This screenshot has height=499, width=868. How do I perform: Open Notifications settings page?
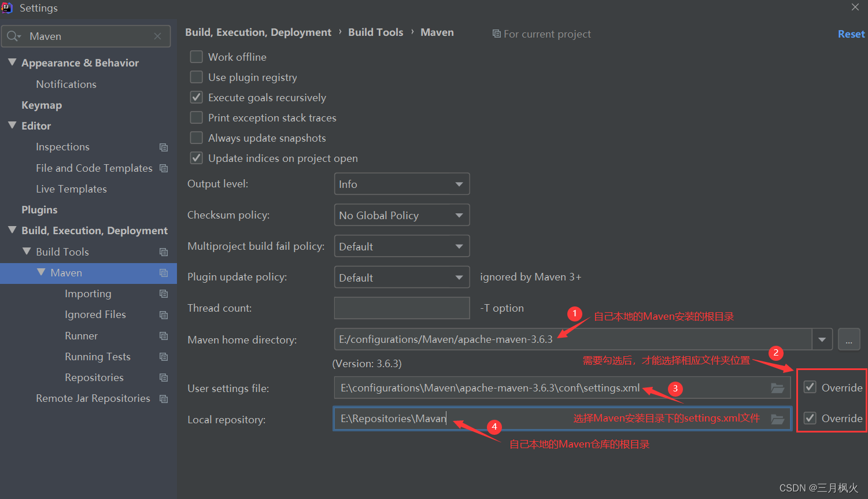(x=66, y=84)
